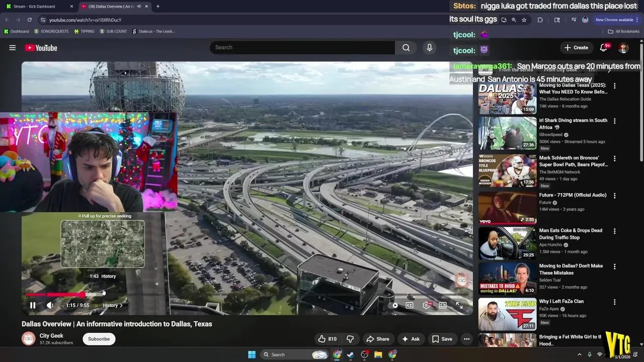Click the address bar URL
The width and height of the screenshot is (644, 362).
[85, 20]
